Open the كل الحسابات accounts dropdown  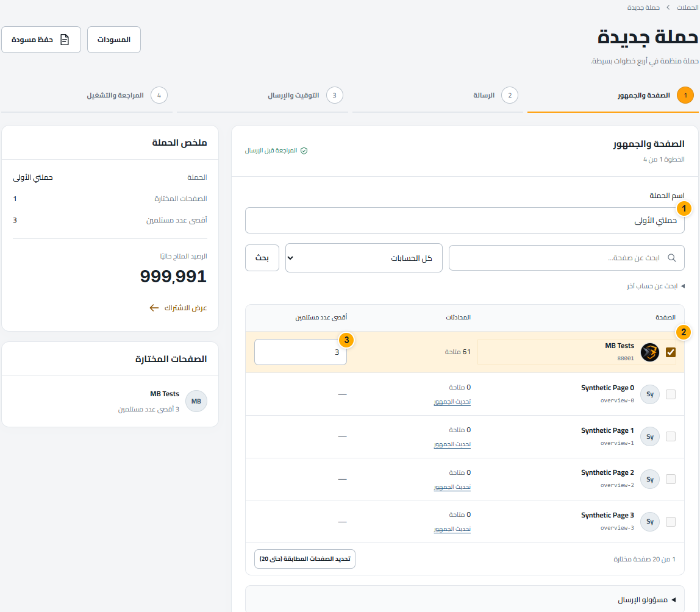[364, 258]
